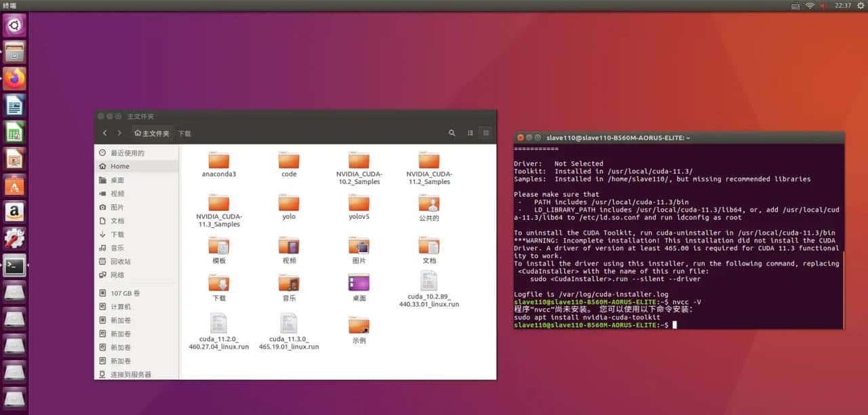Open the yolov5 folder

coord(358,205)
